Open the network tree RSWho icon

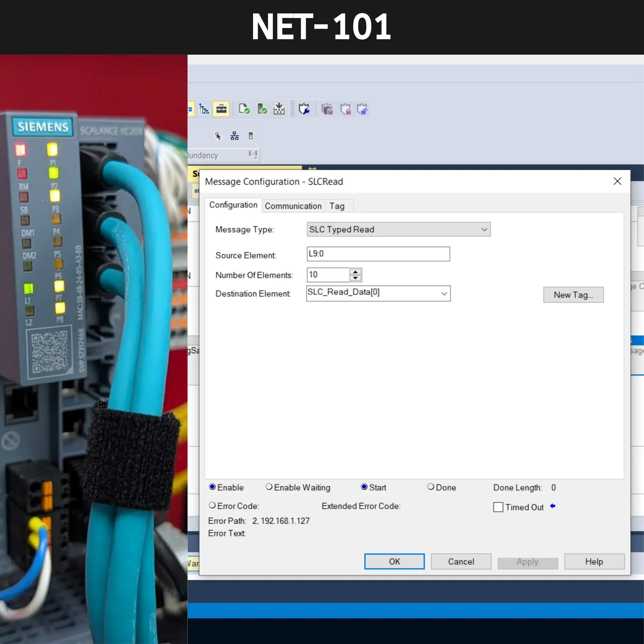tap(235, 136)
